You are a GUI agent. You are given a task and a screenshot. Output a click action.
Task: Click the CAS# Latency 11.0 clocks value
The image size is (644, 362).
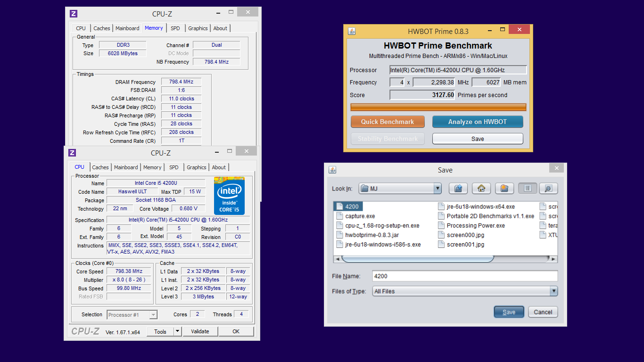[x=181, y=99]
